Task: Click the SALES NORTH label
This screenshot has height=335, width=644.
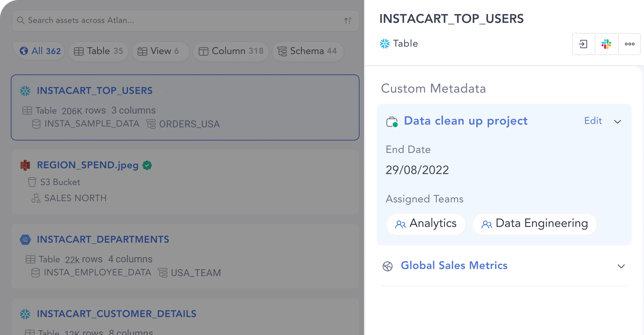Action: point(75,198)
